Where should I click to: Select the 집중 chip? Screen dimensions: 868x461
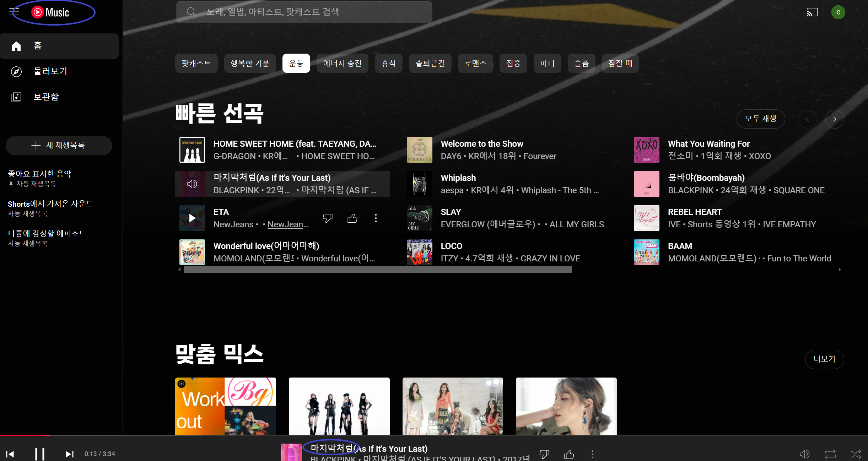pyautogui.click(x=513, y=63)
